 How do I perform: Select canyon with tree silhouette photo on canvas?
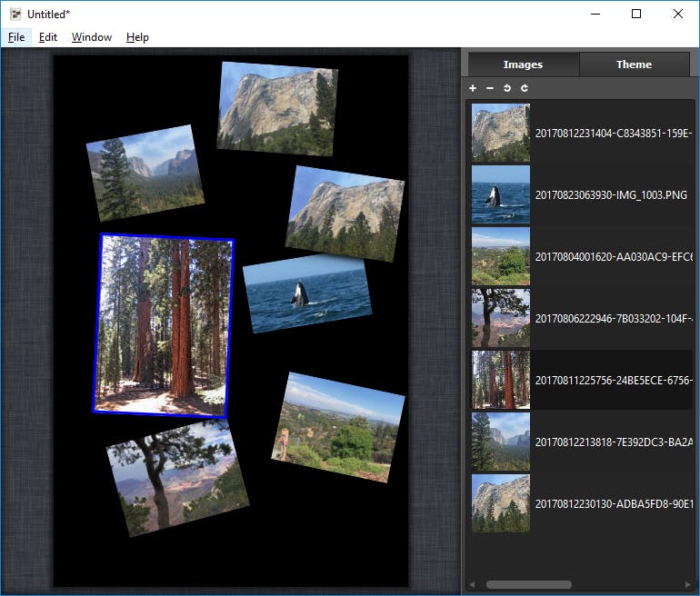point(177,478)
